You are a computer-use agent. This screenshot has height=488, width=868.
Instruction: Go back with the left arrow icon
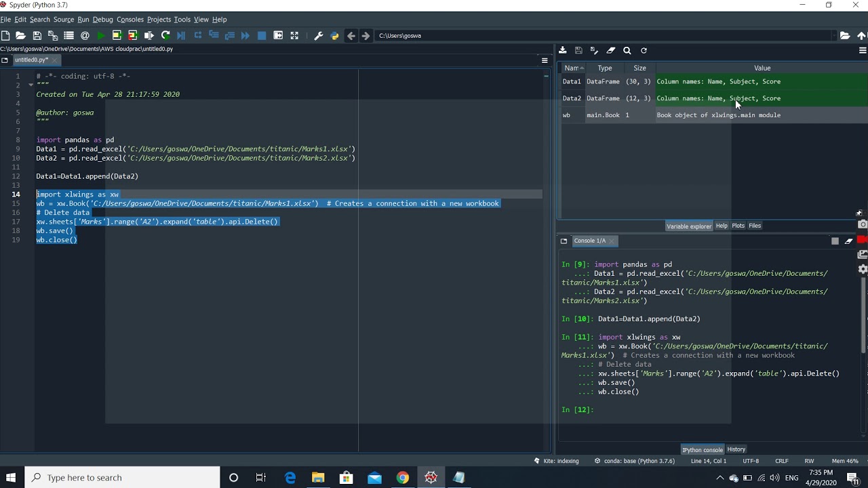[351, 35]
